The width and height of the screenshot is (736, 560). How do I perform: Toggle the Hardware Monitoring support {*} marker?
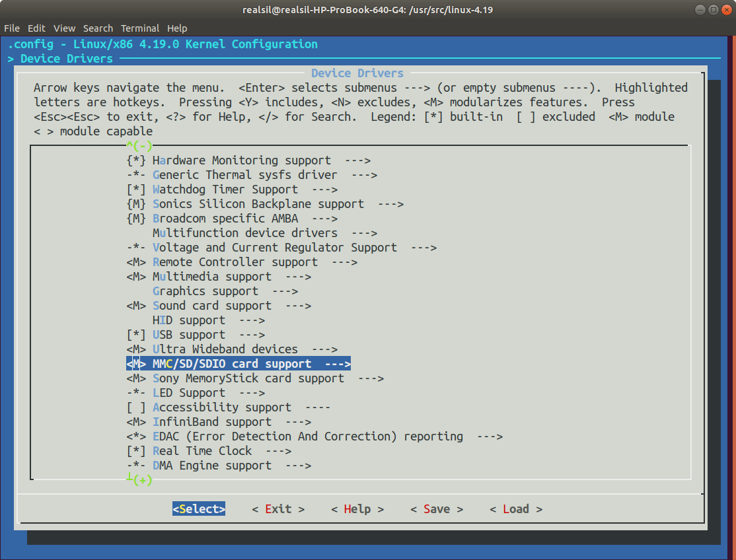[x=136, y=160]
